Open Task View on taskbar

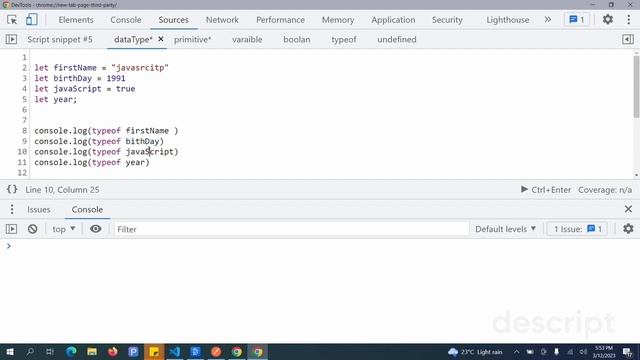tap(50, 352)
